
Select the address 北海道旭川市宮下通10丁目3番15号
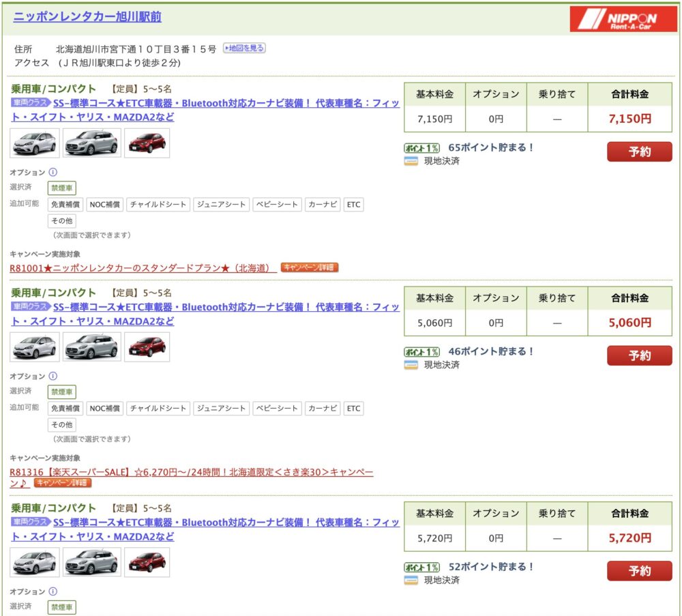pyautogui.click(x=136, y=49)
